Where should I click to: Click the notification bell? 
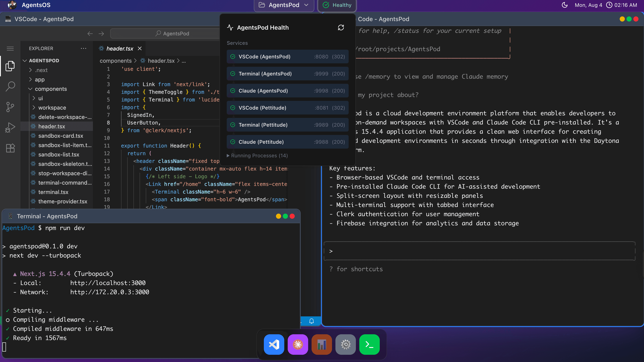point(312,321)
